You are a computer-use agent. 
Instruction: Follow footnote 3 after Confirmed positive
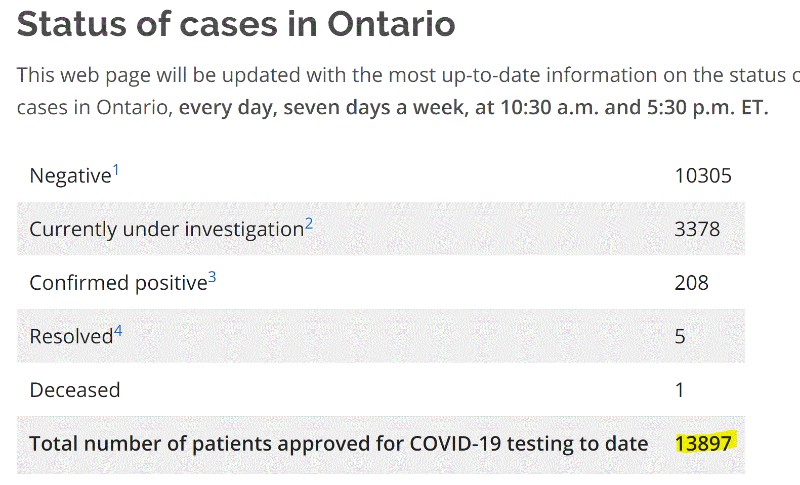(212, 277)
